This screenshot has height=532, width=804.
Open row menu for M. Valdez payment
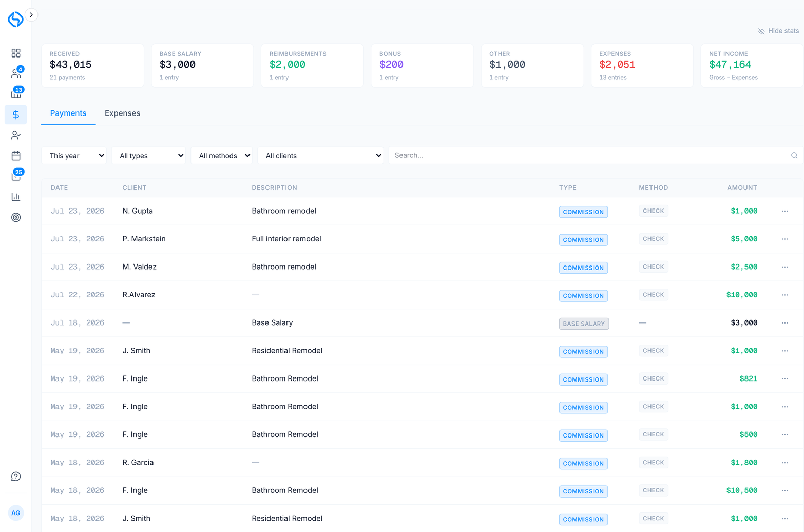pos(785,267)
